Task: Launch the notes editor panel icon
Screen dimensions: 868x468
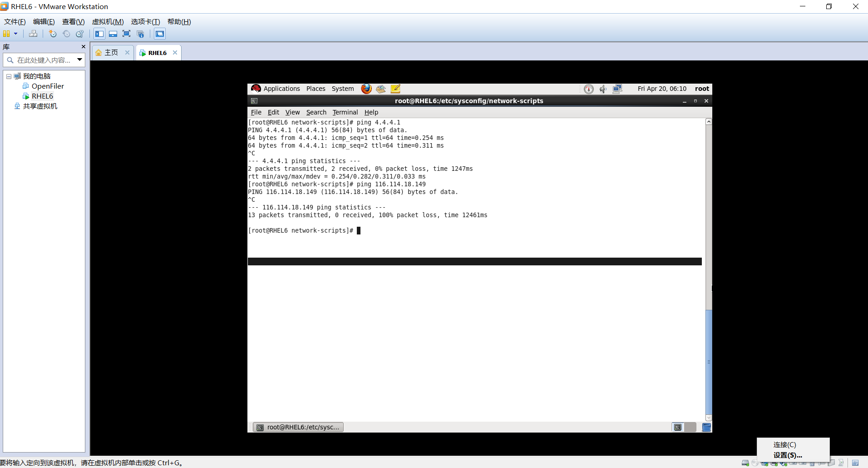Action: 395,89
